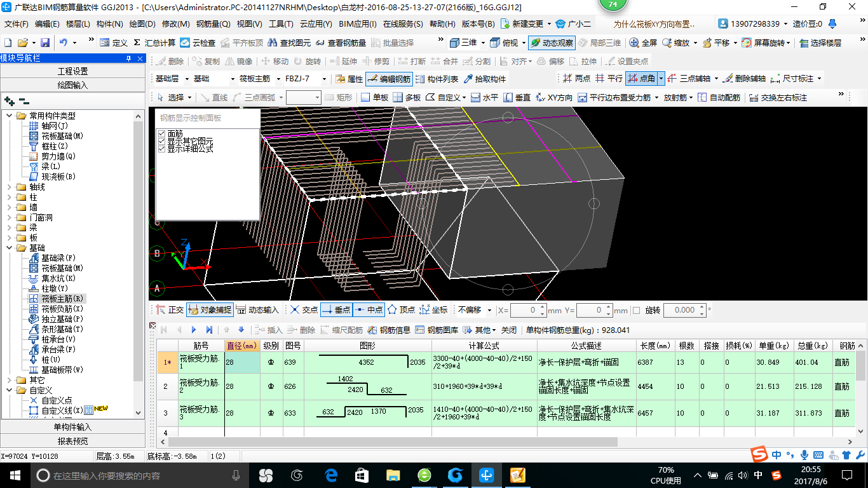Expand the 门窗洞 tree node
This screenshot has width=868, height=488.
(x=10, y=217)
